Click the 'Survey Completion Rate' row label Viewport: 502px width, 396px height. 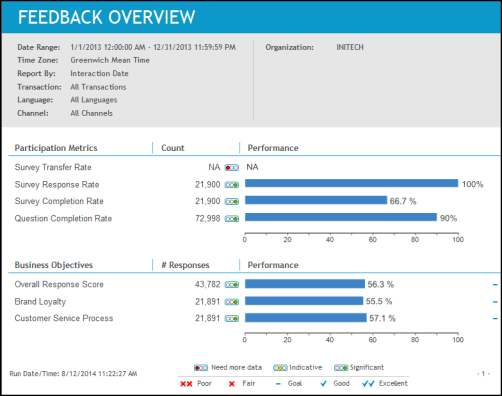click(59, 201)
